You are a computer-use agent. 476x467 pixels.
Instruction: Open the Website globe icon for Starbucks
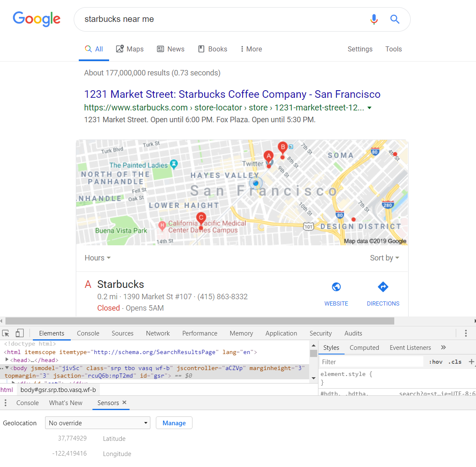[336, 287]
